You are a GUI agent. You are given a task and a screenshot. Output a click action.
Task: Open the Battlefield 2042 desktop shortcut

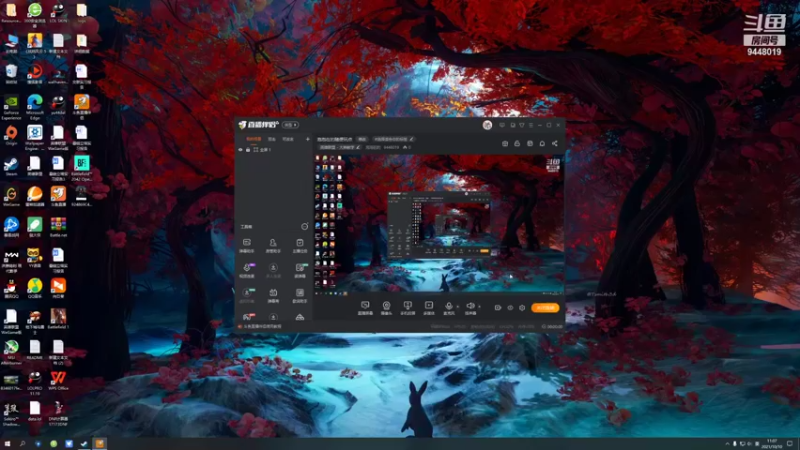pyautogui.click(x=82, y=168)
